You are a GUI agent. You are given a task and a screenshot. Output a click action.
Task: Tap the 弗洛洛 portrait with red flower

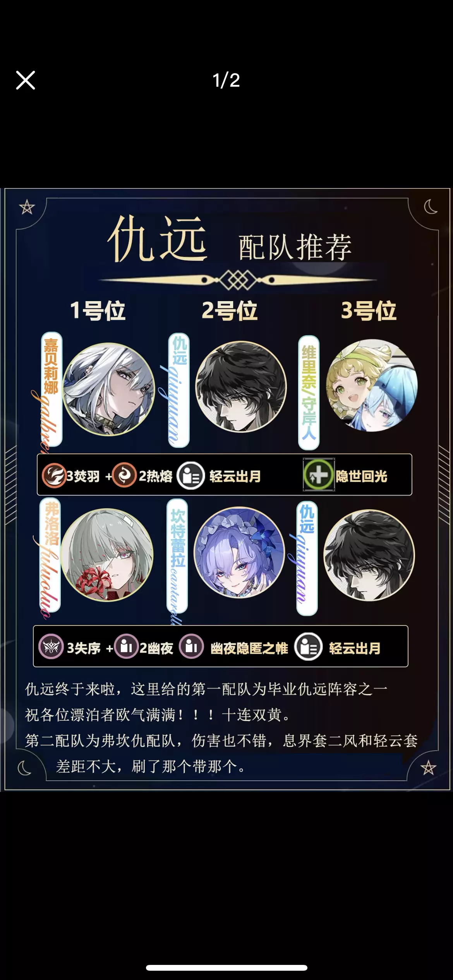[107, 555]
